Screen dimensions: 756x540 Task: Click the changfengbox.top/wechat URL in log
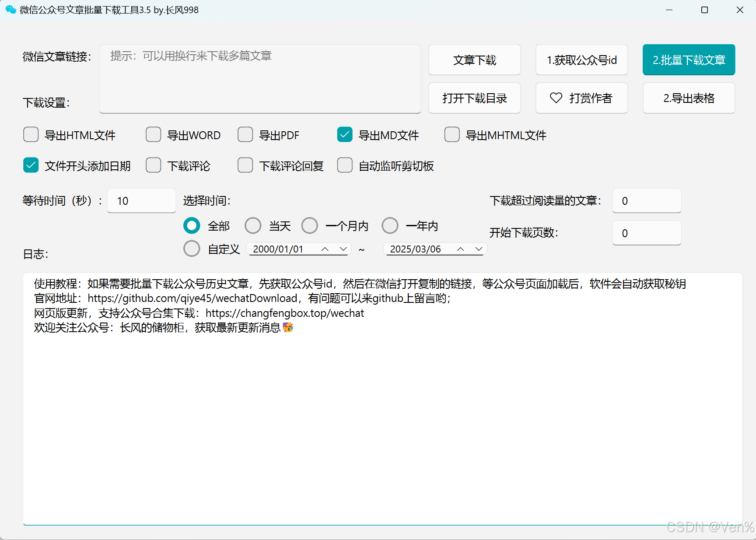[285, 313]
